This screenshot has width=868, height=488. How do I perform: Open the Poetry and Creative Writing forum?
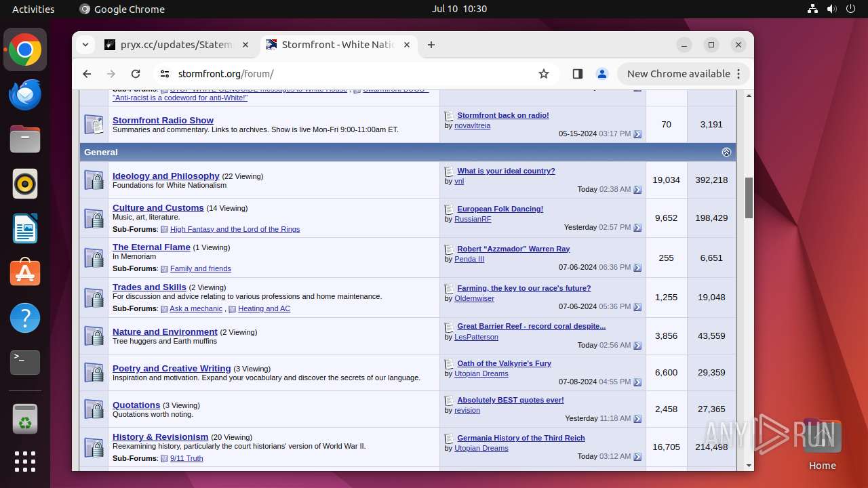[172, 368]
